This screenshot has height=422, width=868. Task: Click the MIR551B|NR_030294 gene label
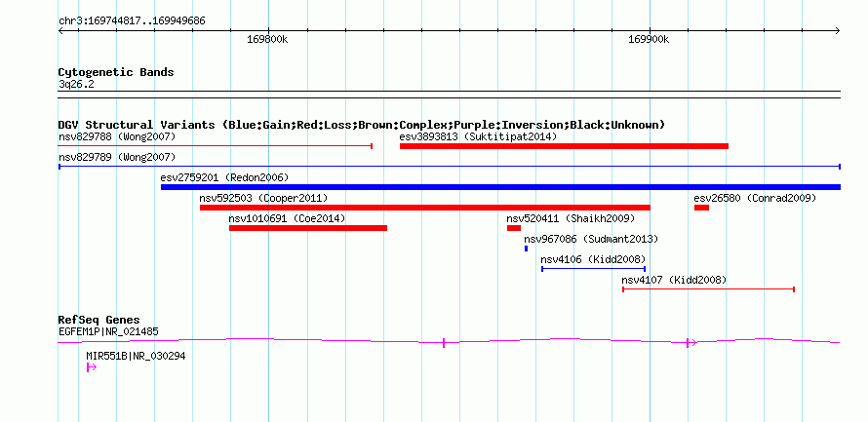(136, 356)
